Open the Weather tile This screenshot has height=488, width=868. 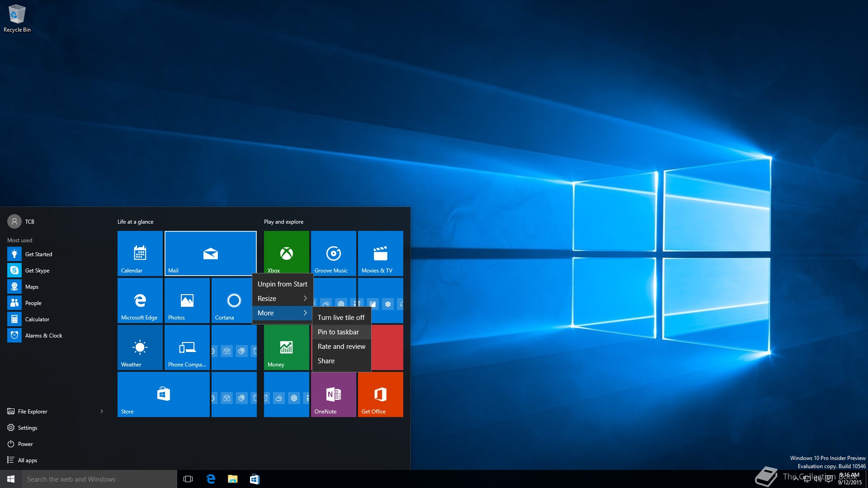pos(140,347)
